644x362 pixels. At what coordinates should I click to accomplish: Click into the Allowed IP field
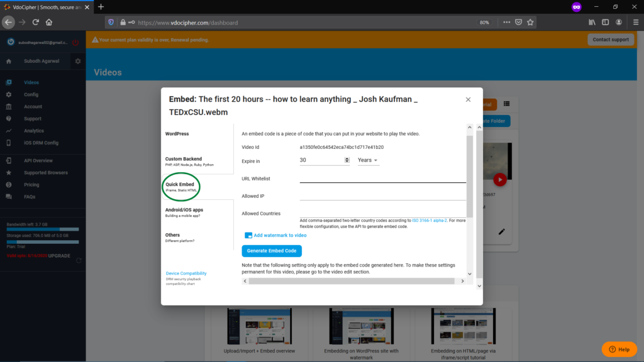point(383,196)
